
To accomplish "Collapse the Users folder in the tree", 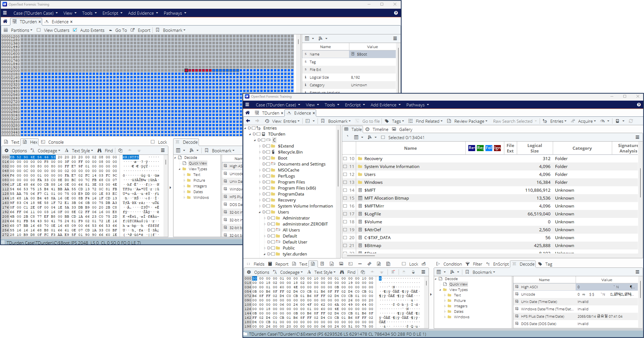I will pos(260,212).
